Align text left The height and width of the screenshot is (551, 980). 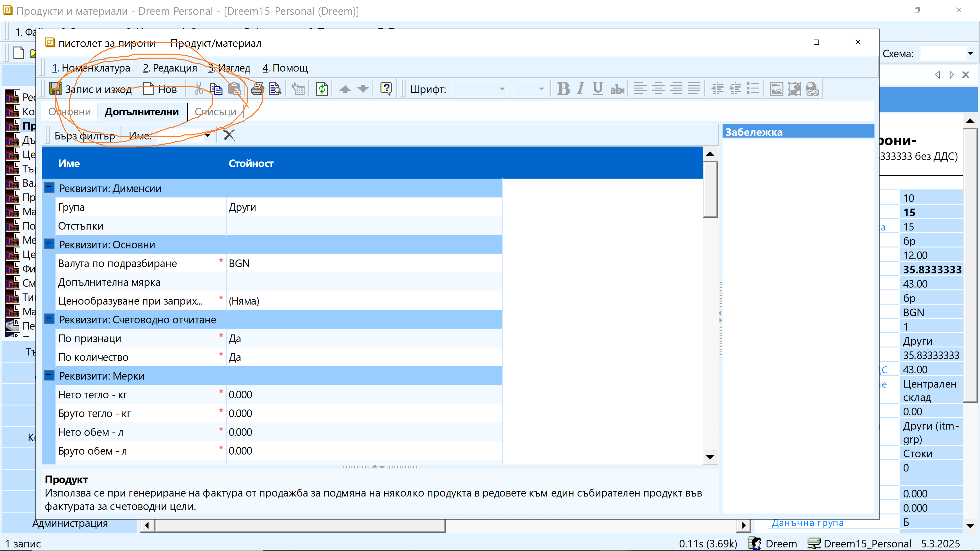click(x=640, y=89)
